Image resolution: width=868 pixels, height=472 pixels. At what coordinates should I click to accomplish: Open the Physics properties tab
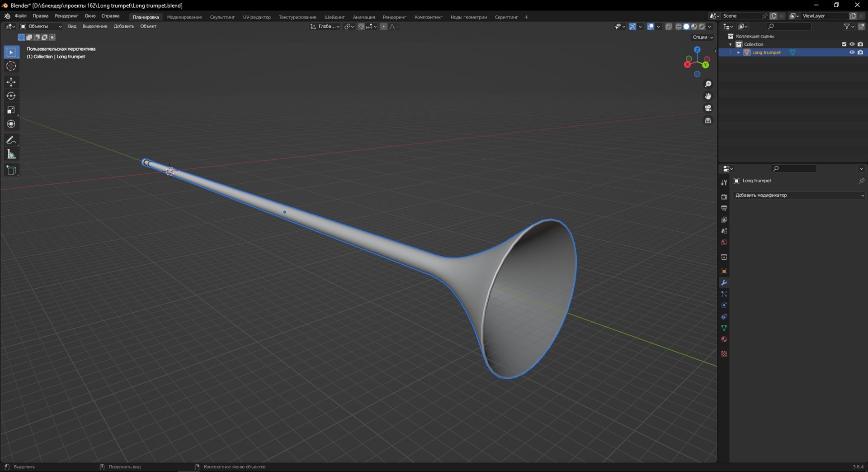tap(724, 305)
